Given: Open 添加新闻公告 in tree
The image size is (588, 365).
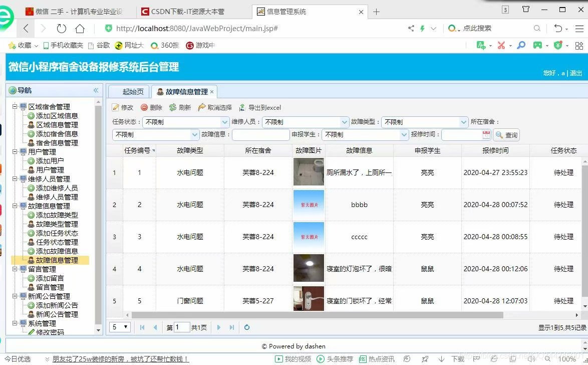Looking at the screenshot, I should [x=57, y=305].
